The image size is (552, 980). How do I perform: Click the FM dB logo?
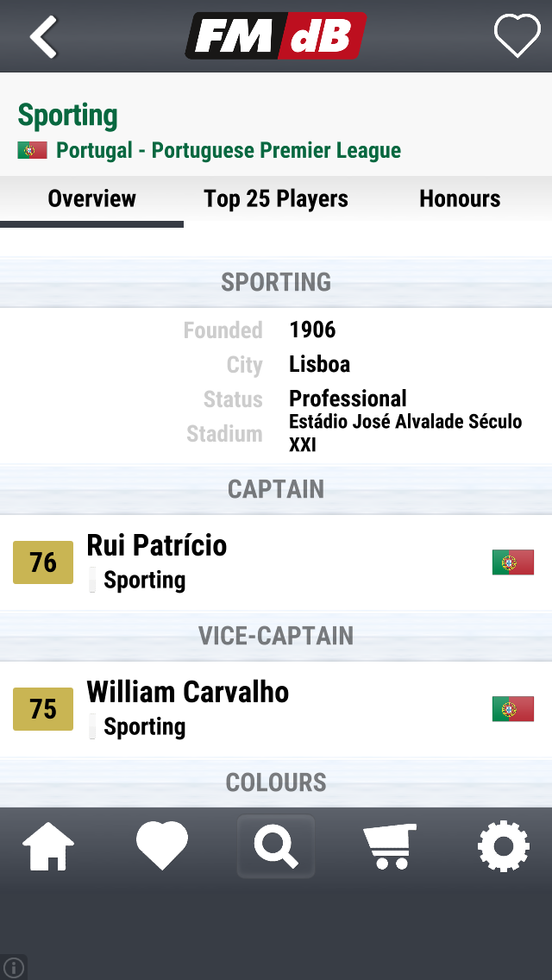[276, 35]
